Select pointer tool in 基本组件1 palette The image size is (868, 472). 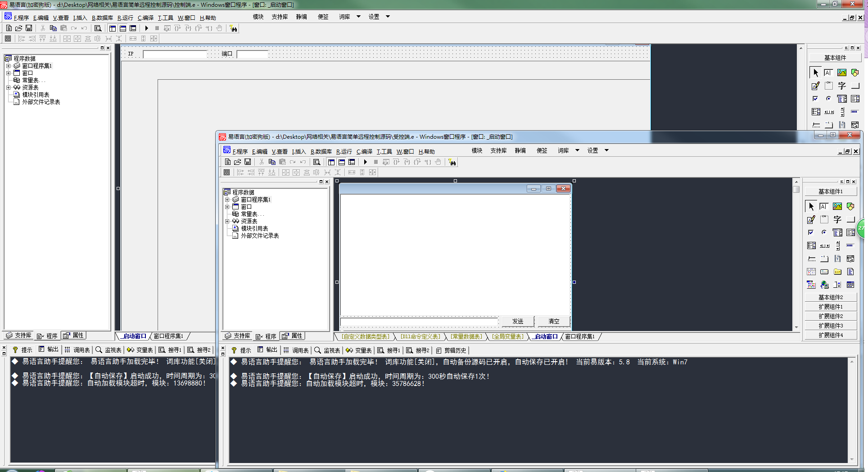click(x=811, y=206)
